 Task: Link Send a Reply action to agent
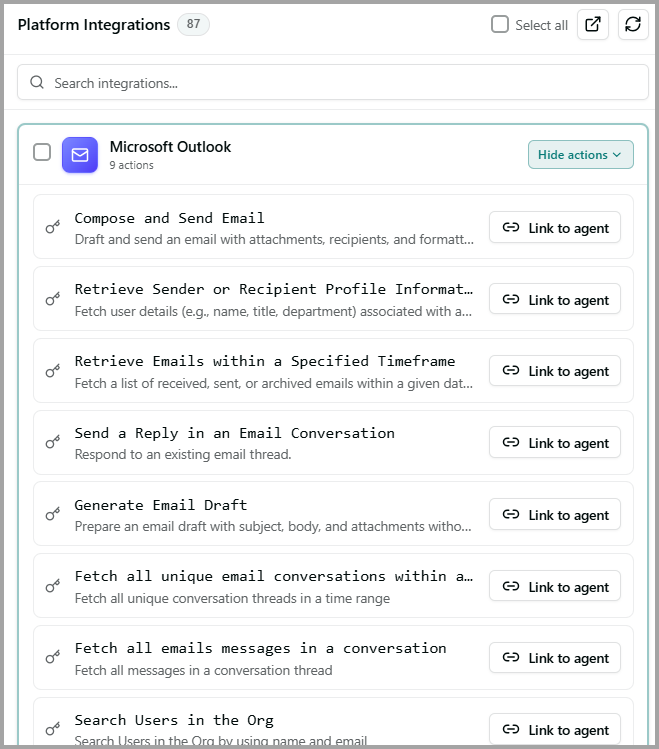[555, 442]
